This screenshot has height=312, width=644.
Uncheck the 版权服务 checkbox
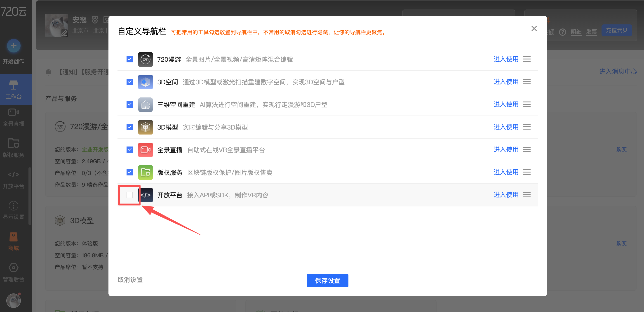129,172
